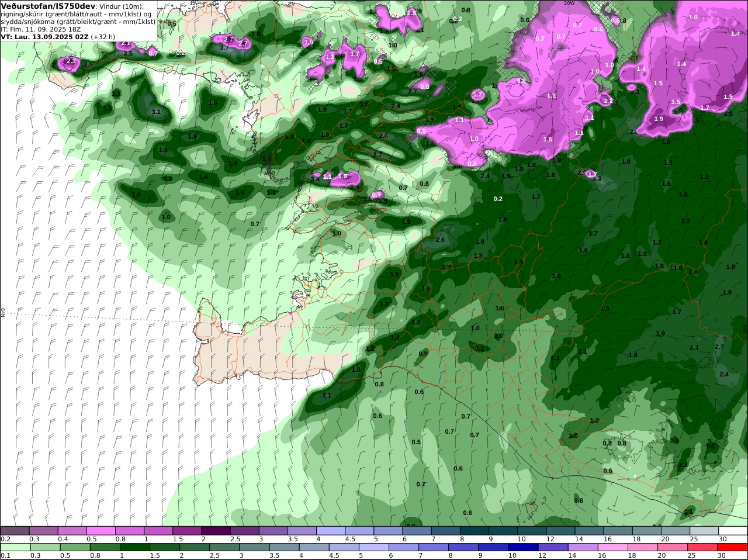Select the rain legend swatch starting at 0.5
Screen dimensions: 748x560
pyautogui.click(x=75, y=547)
